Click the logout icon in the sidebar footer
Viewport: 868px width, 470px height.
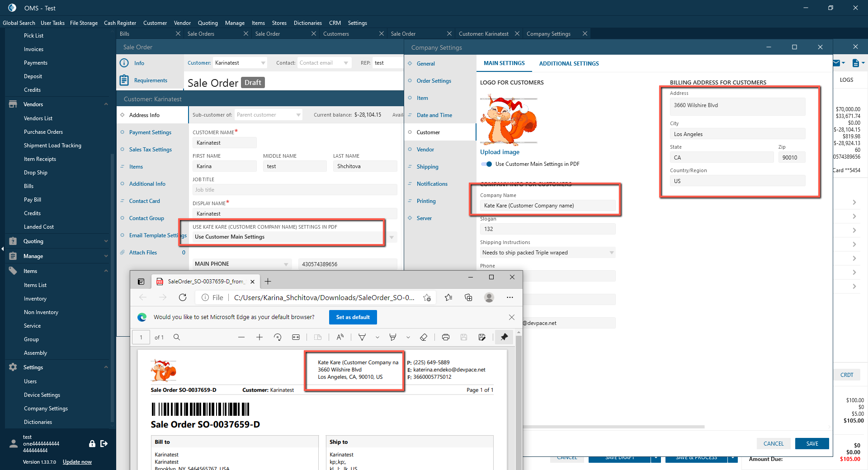[104, 444]
